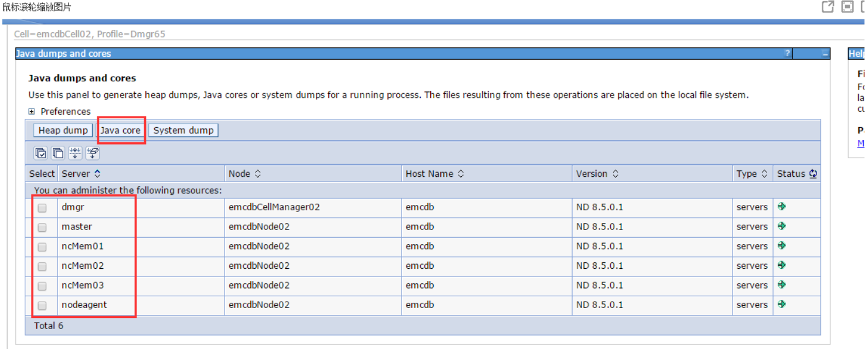The width and height of the screenshot is (868, 349).
Task: Sort table by Version column
Action: (615, 174)
